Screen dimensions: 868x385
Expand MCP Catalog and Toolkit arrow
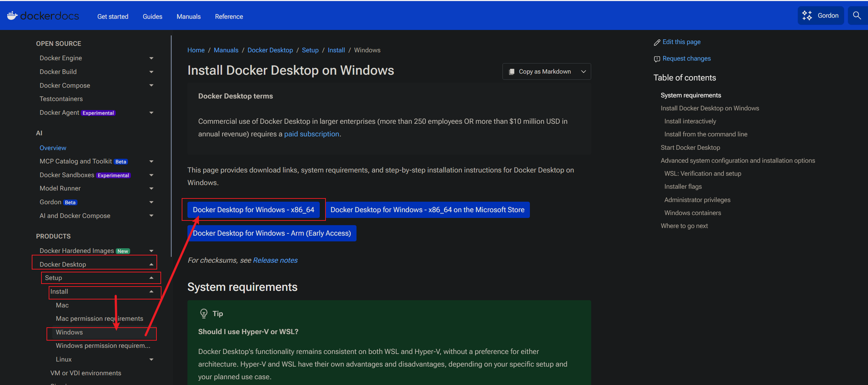pos(151,161)
